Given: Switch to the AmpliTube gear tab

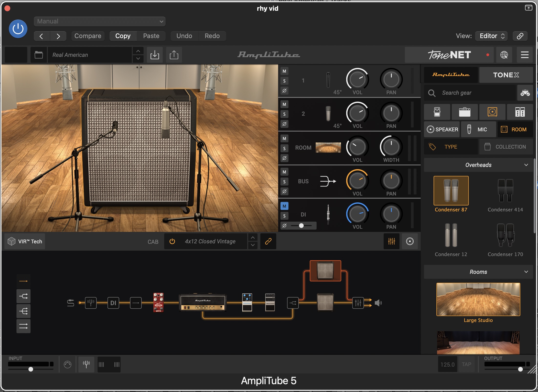Looking at the screenshot, I should click(451, 75).
